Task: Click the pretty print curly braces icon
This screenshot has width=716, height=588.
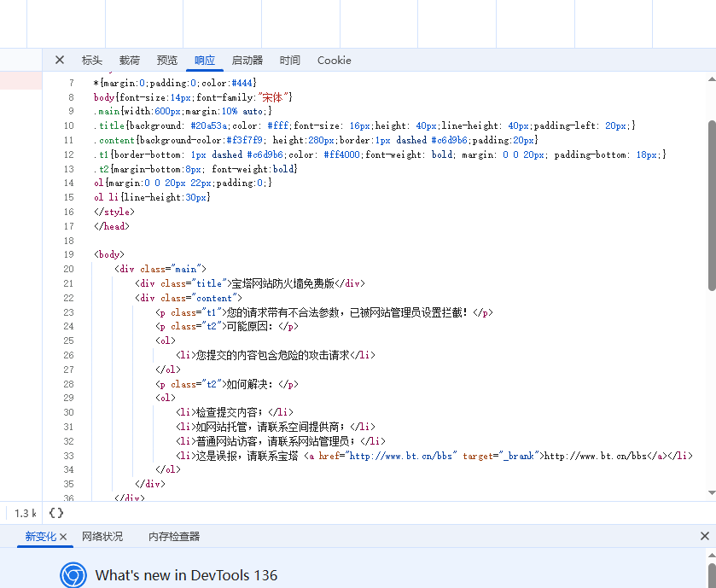Action: coord(56,513)
